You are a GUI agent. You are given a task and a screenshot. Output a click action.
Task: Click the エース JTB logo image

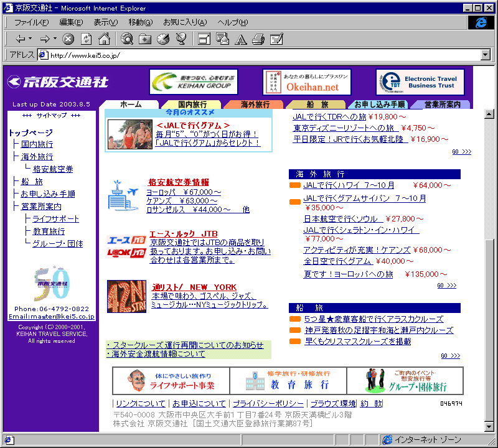coord(126,240)
